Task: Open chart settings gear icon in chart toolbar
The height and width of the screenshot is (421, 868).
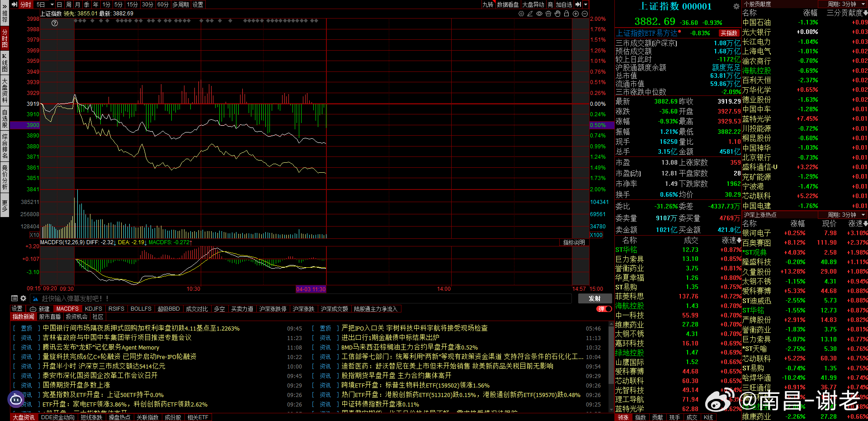Action: [521, 14]
